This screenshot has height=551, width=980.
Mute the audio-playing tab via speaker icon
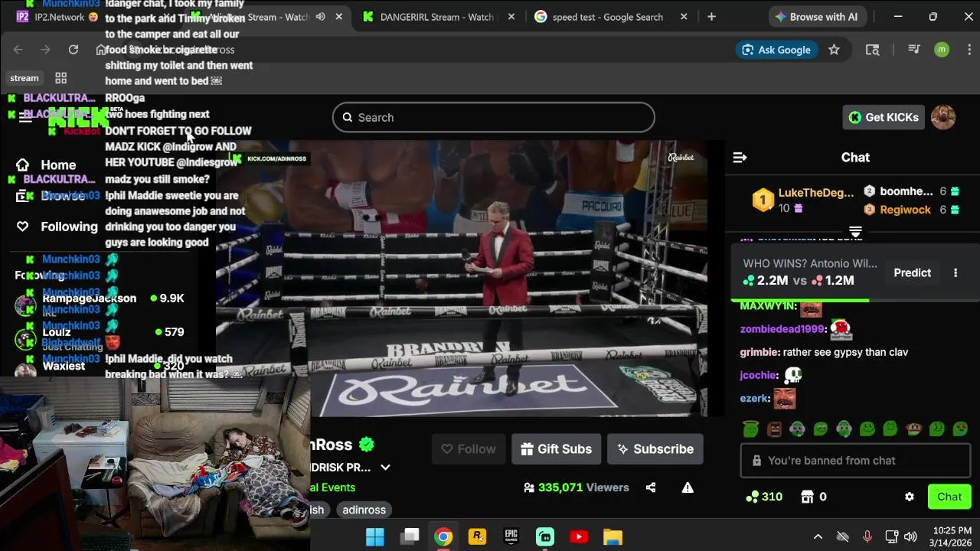click(x=321, y=17)
